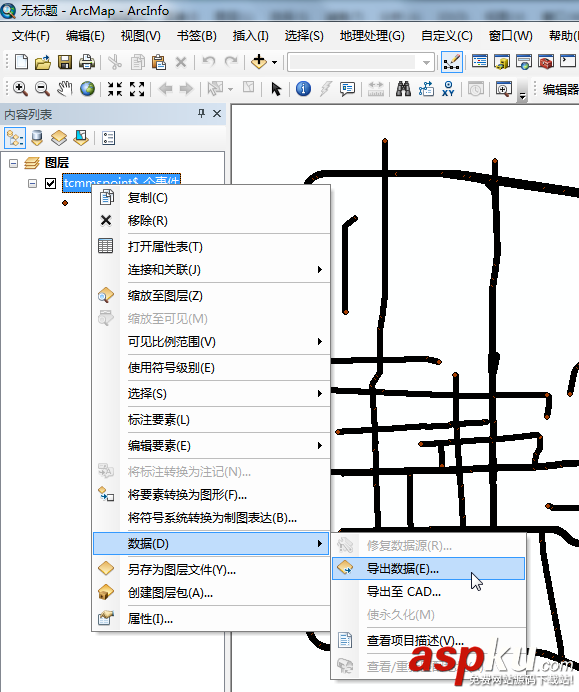
Task: Open the 视图(V) menu
Action: click(x=141, y=36)
